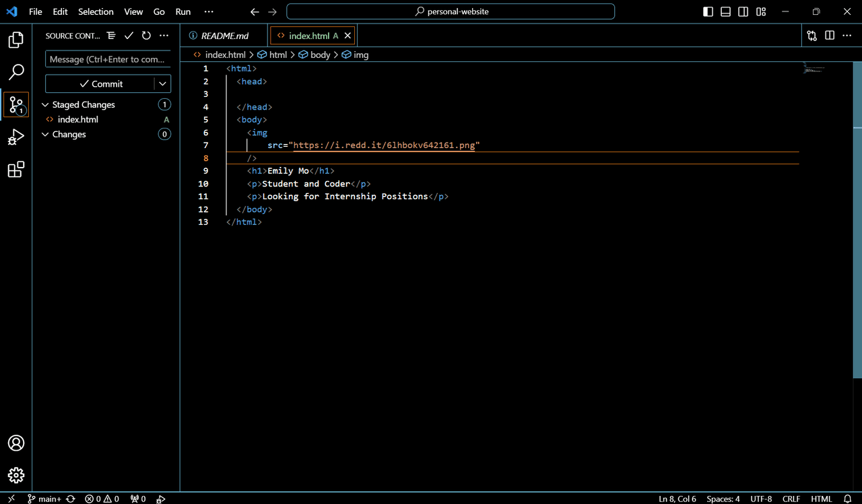
Task: Open the Search view icon
Action: click(x=16, y=72)
